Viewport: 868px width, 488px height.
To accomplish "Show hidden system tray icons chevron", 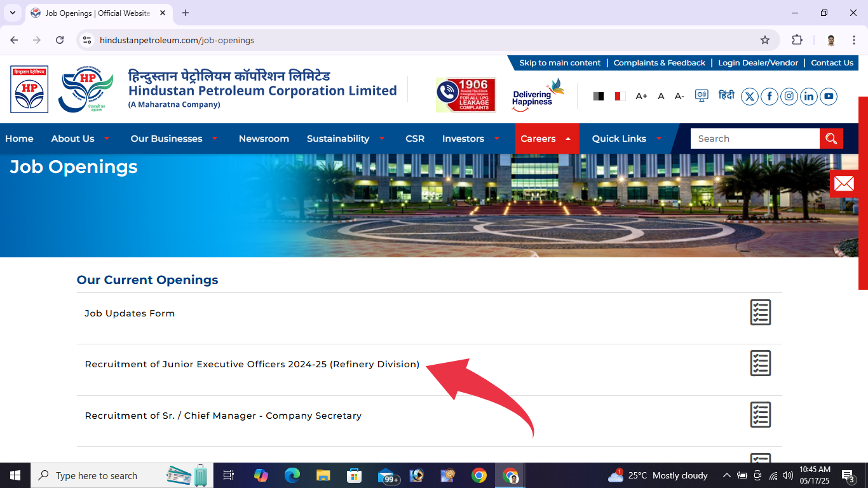I will (727, 475).
